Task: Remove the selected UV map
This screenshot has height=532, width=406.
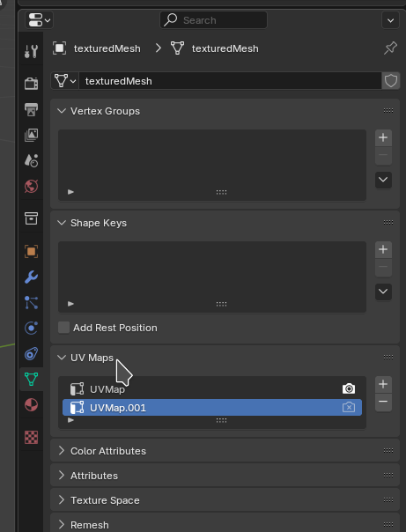Action: (383, 402)
